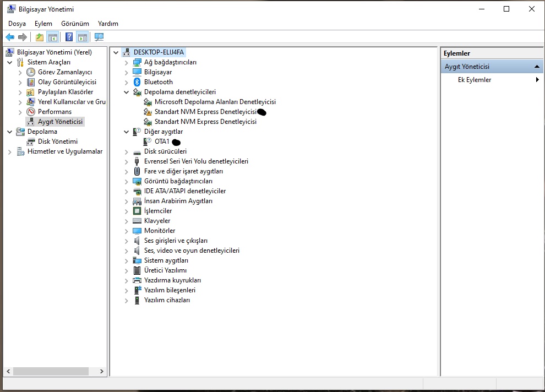The image size is (545, 392).
Task: Expand the Monitörler category
Action: [127, 231]
